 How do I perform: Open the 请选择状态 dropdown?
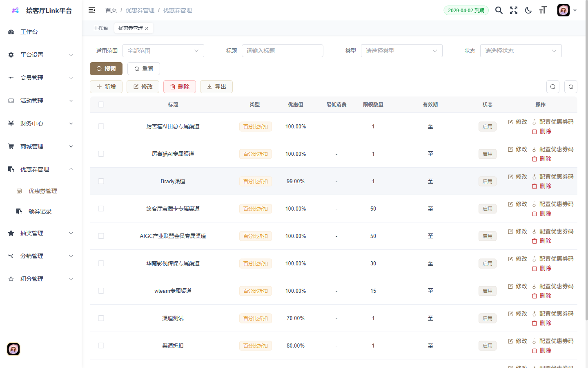[x=521, y=51]
